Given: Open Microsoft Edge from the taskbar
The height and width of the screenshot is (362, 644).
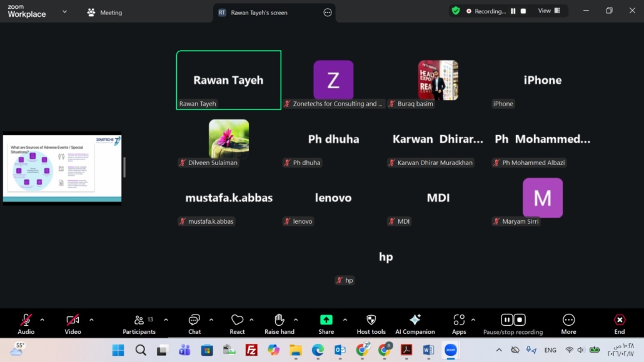Looking at the screenshot, I should (x=318, y=350).
